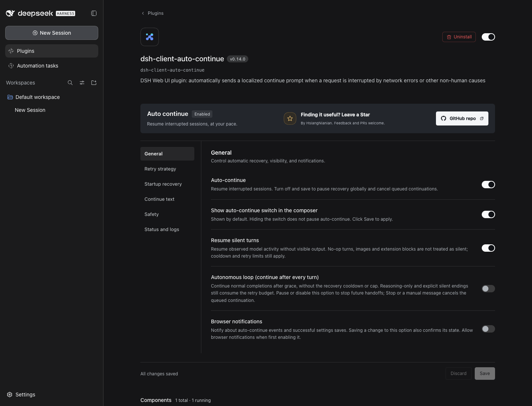Click the GitHub octocat icon
This screenshot has width=532, height=406.
click(x=444, y=118)
